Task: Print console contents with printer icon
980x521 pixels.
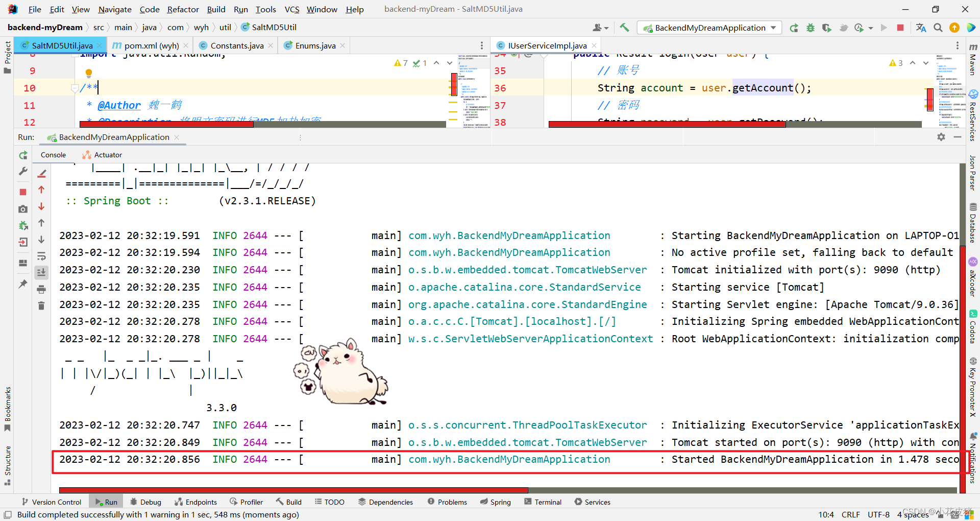Action: click(41, 289)
